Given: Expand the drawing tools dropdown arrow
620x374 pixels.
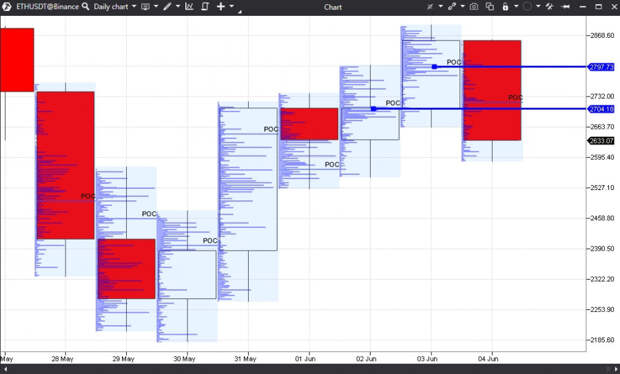Looking at the screenshot, I should [178, 6].
